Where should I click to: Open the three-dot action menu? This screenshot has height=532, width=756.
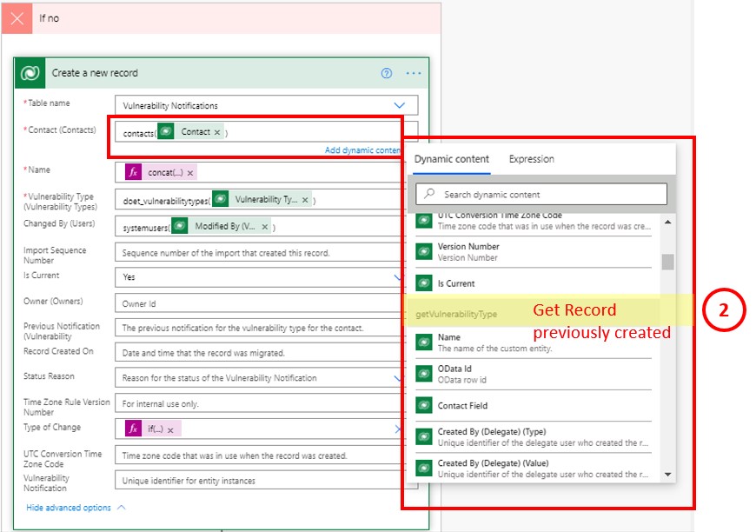414,73
